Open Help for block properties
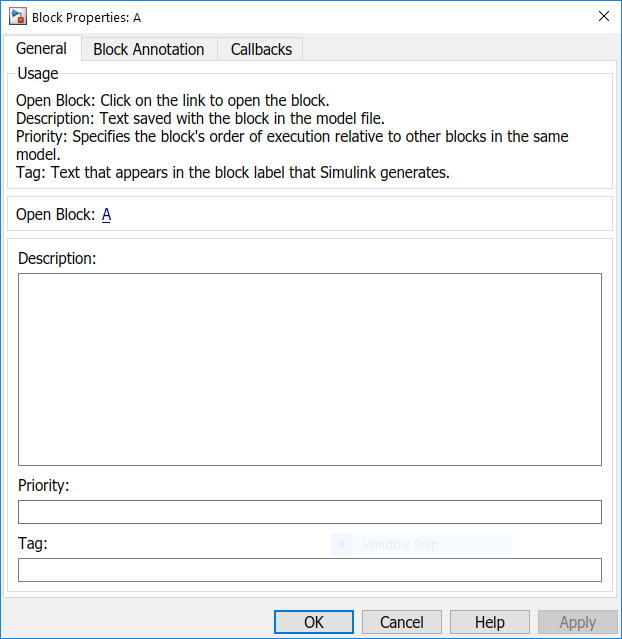622x639 pixels. click(x=490, y=622)
